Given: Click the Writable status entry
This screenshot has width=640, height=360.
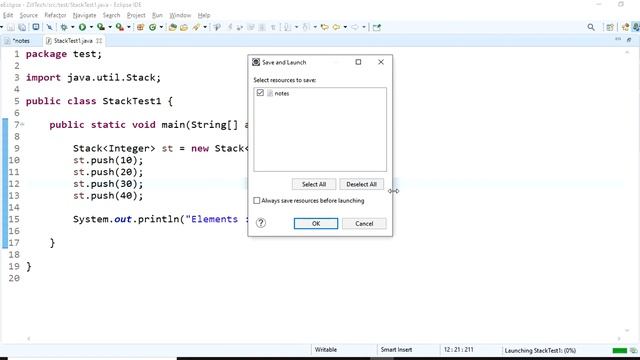Looking at the screenshot, I should [x=326, y=350].
